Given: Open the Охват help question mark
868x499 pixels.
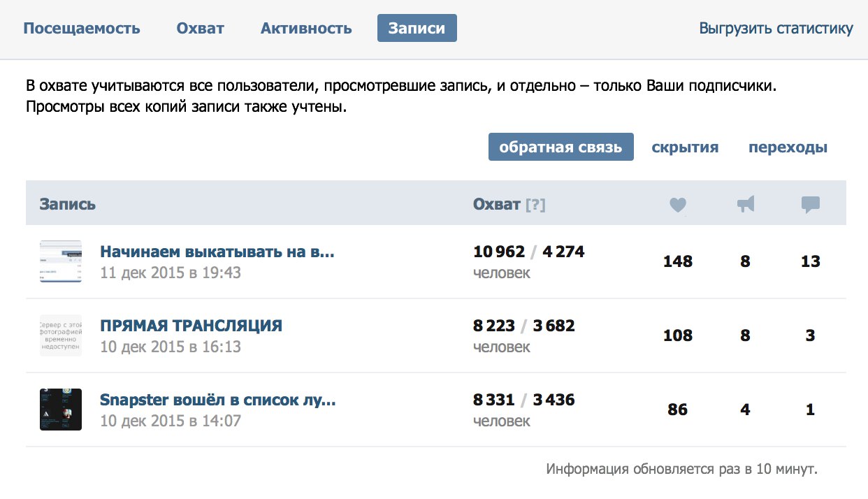Looking at the screenshot, I should [x=535, y=205].
